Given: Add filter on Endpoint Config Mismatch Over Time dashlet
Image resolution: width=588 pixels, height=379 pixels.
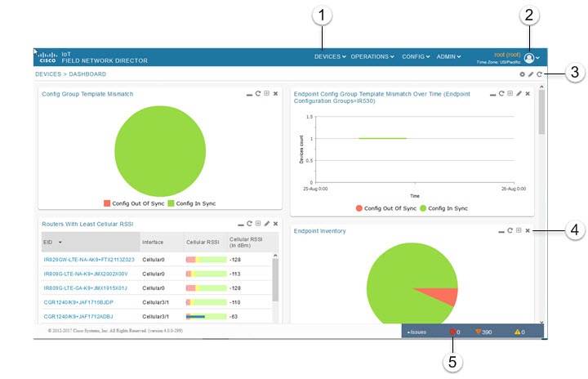Looking at the screenshot, I should (510, 93).
